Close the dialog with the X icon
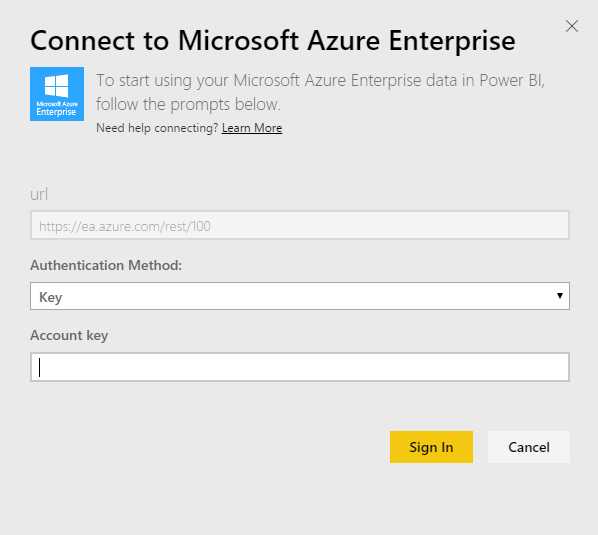The height and width of the screenshot is (535, 598). (572, 26)
